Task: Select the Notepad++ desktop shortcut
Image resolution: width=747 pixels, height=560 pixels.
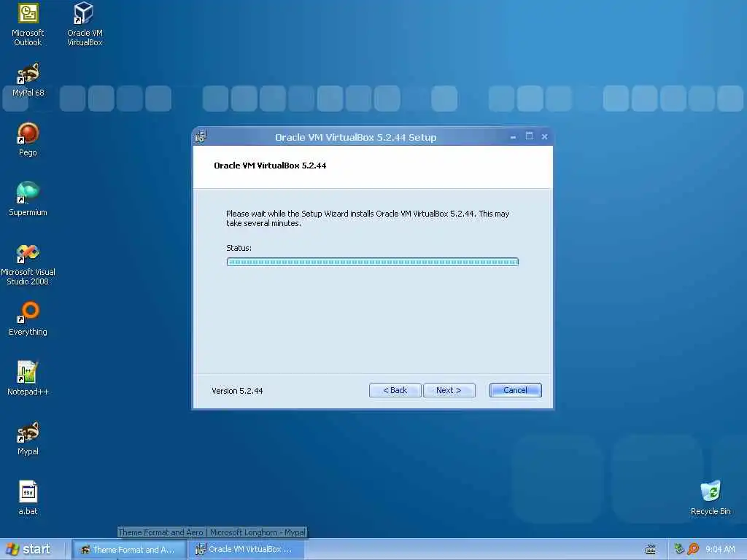Action: tap(28, 378)
